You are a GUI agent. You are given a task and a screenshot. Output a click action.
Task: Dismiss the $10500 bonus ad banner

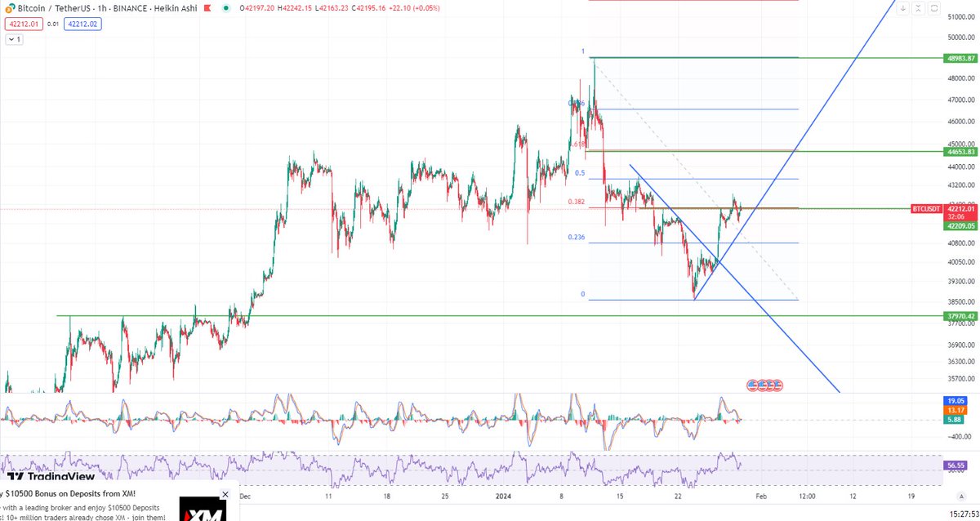click(x=224, y=494)
